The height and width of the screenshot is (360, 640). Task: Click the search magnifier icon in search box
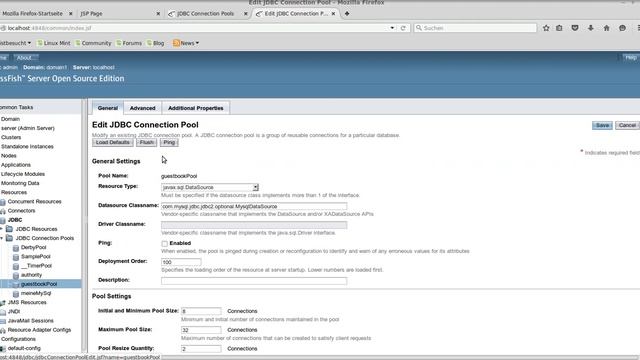tap(419, 28)
